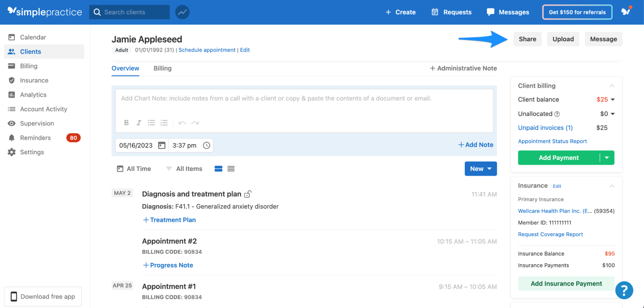
Task: Open Messages from the top navigation bar
Action: pos(508,12)
